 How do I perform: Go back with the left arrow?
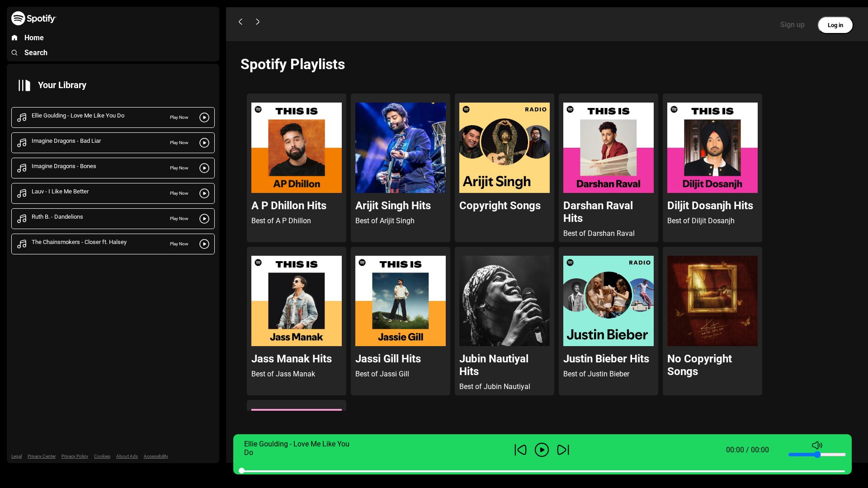coord(241,22)
